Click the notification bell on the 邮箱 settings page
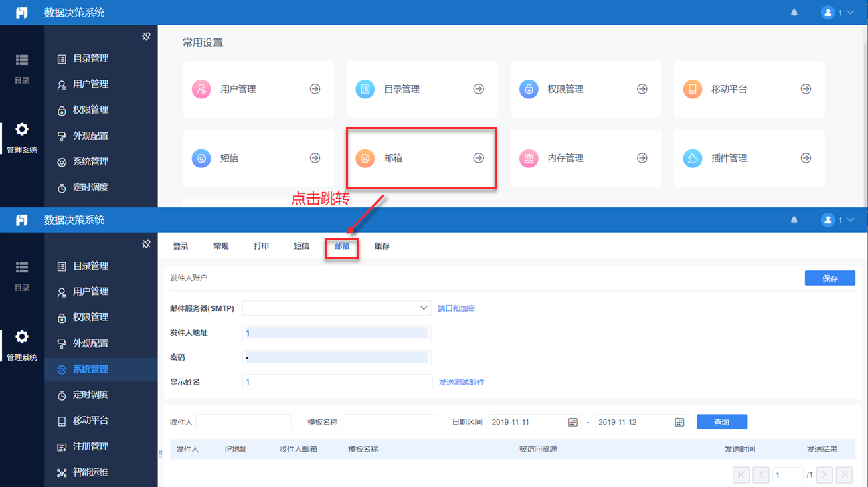This screenshot has width=868, height=487. click(x=794, y=220)
